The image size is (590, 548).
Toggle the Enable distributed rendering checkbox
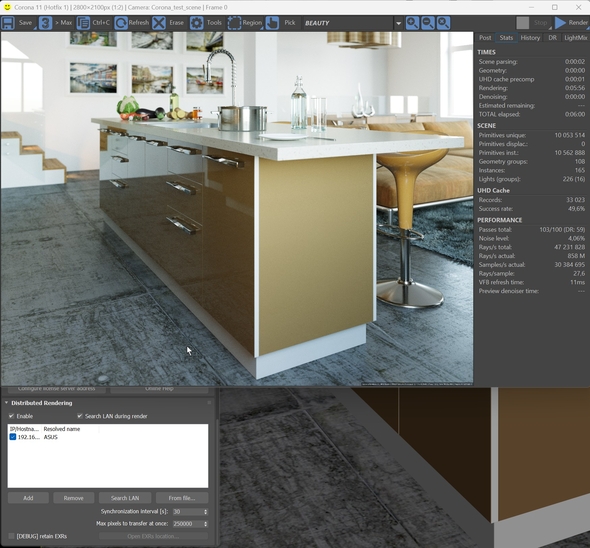click(12, 416)
